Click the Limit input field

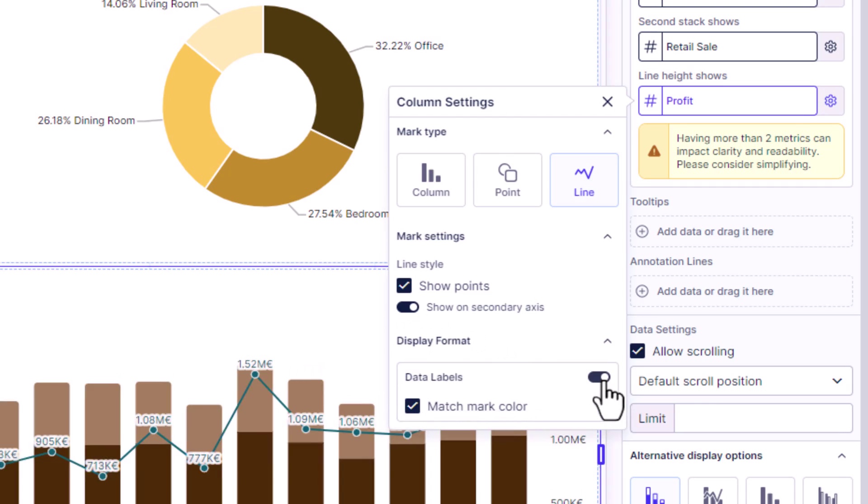tap(762, 418)
